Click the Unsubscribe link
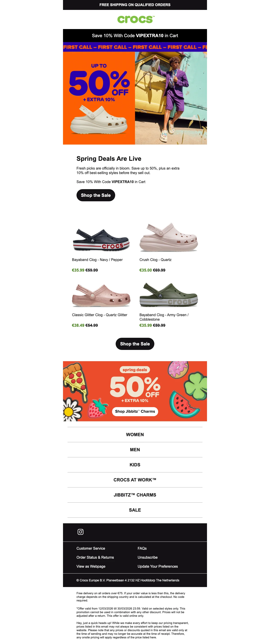This screenshot has width=270, height=644. pos(148,557)
